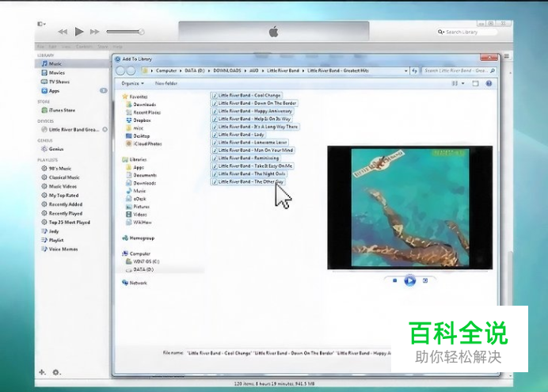Click the New folder button

point(166,83)
